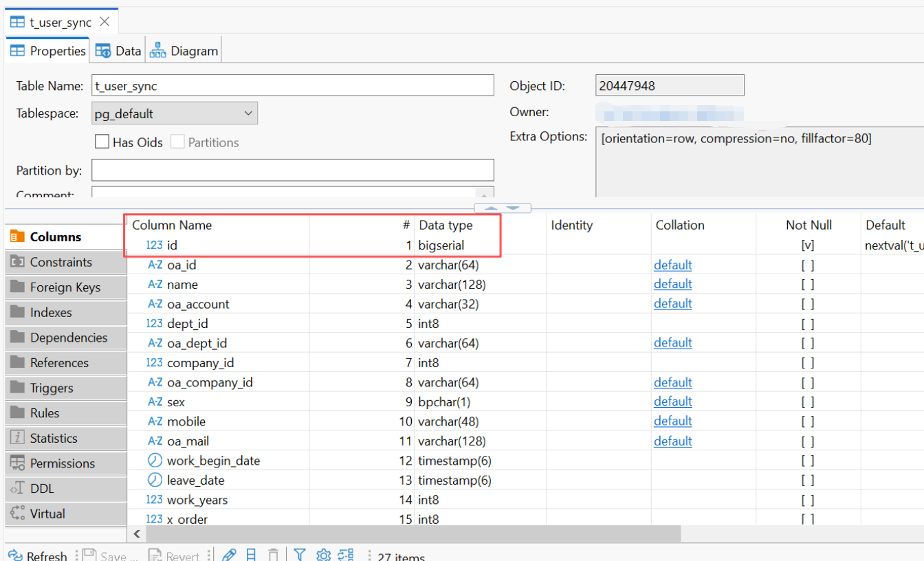Click the pencil edit icon in bottom toolbar
The width and height of the screenshot is (924, 561).
(230, 555)
